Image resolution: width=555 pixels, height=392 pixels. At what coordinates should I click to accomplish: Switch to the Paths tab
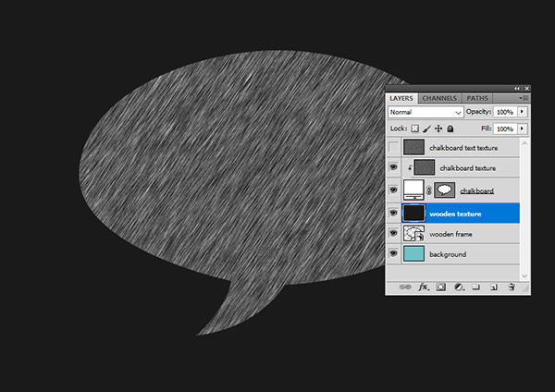[477, 97]
